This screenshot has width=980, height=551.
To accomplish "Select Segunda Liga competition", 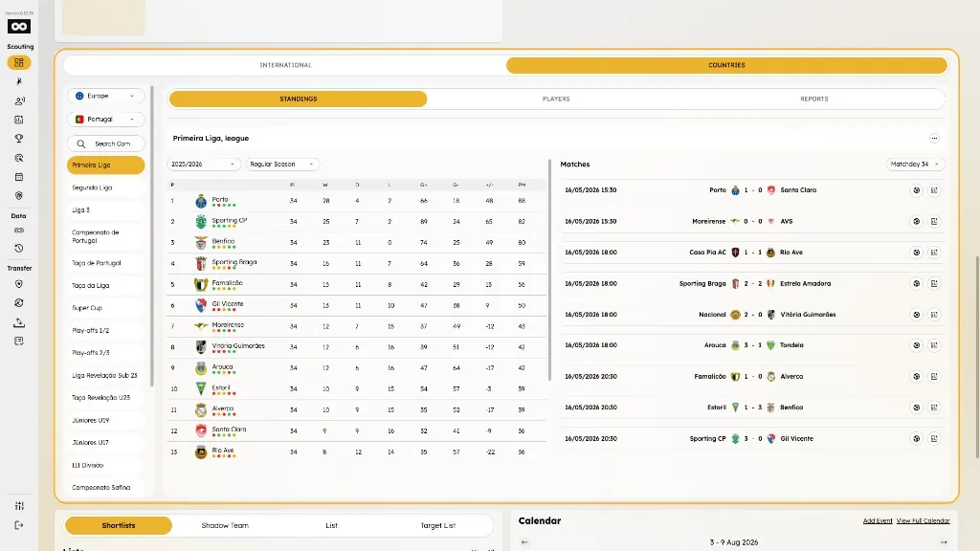I will pos(105,187).
